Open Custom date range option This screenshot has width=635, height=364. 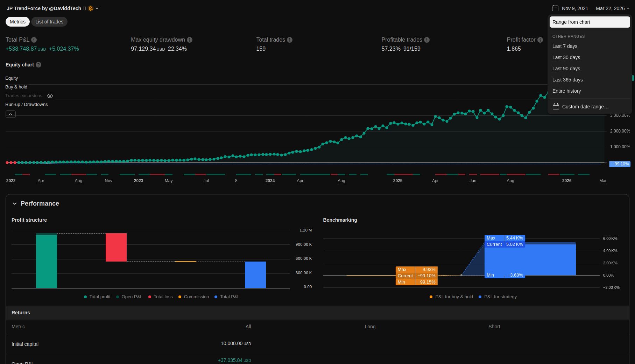pyautogui.click(x=585, y=107)
